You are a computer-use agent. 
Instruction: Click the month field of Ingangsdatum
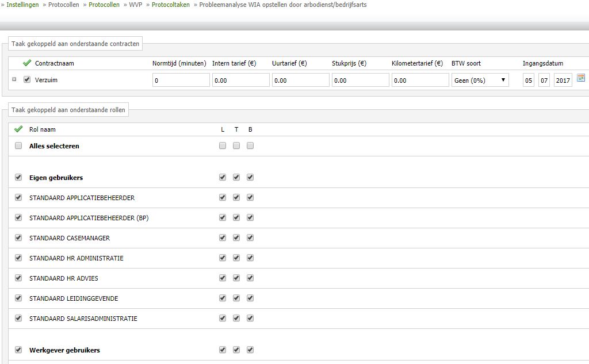pyautogui.click(x=544, y=80)
